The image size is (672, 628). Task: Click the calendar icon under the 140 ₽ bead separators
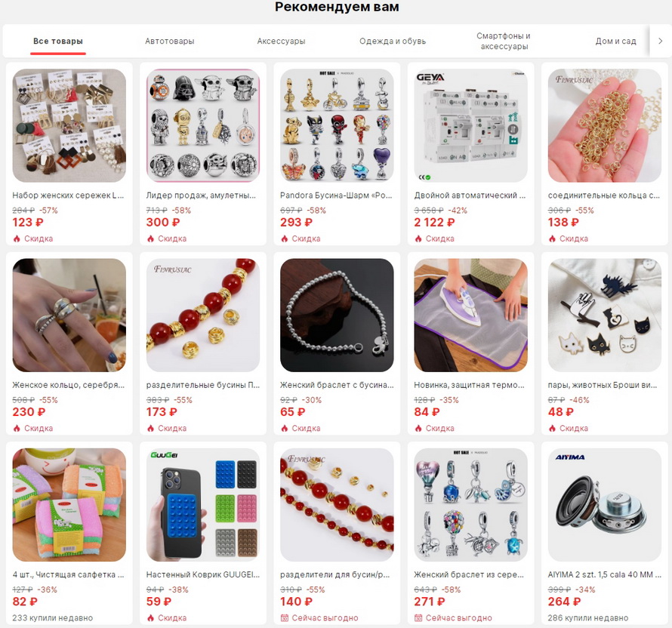click(x=284, y=617)
